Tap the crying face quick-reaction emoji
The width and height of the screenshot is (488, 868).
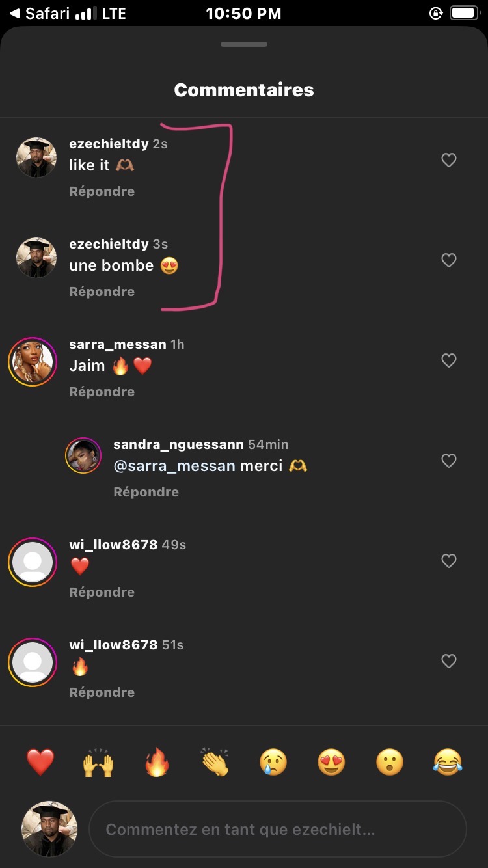click(273, 762)
